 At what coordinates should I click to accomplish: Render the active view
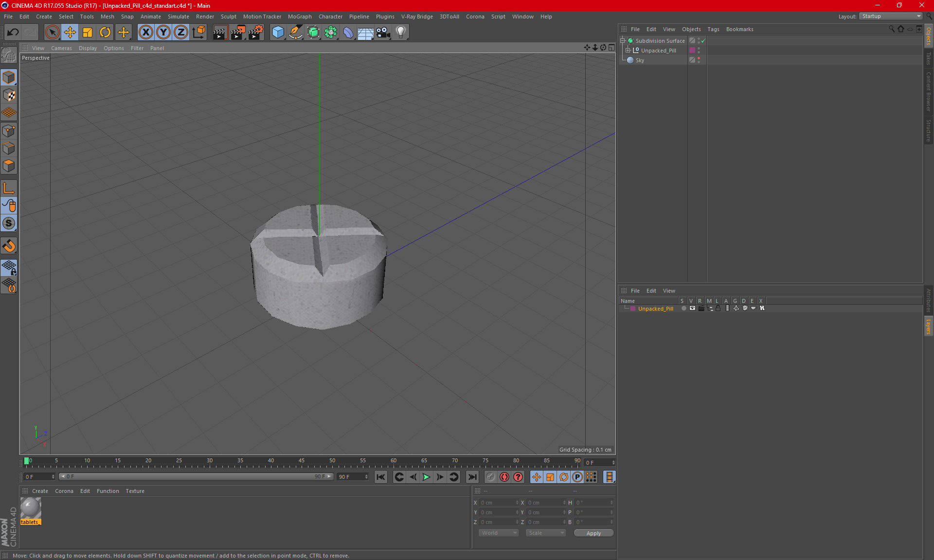[x=220, y=32]
